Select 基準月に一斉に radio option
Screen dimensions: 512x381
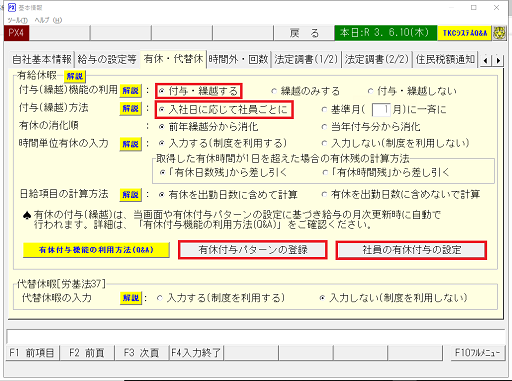[384, 109]
